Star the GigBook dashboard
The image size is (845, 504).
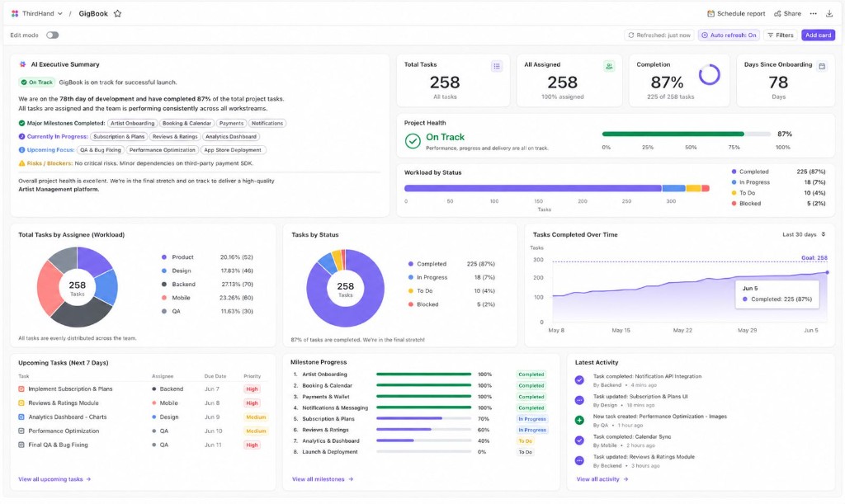[x=117, y=13]
